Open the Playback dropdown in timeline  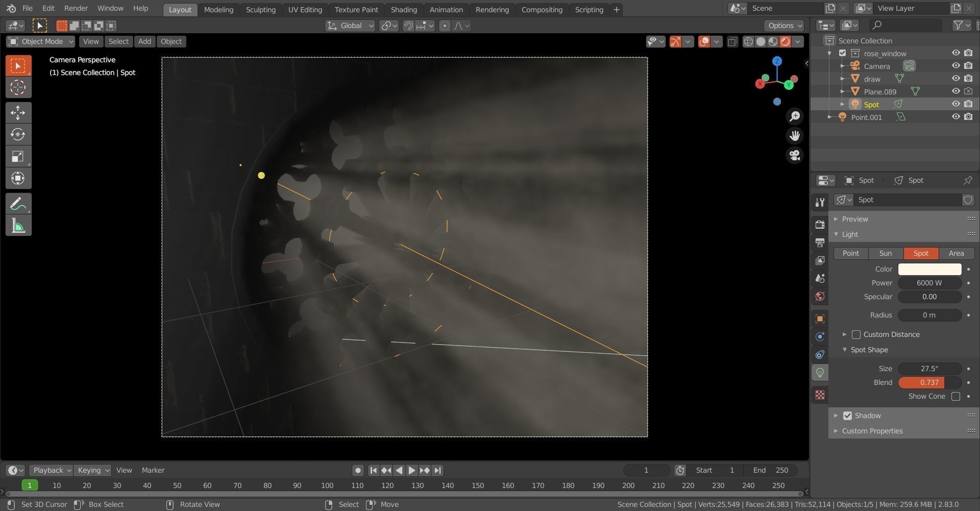51,470
